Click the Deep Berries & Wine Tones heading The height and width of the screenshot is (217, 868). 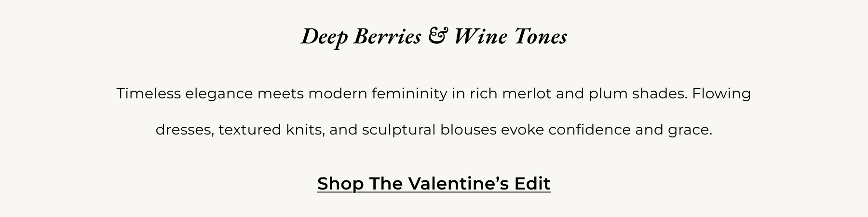(x=434, y=37)
